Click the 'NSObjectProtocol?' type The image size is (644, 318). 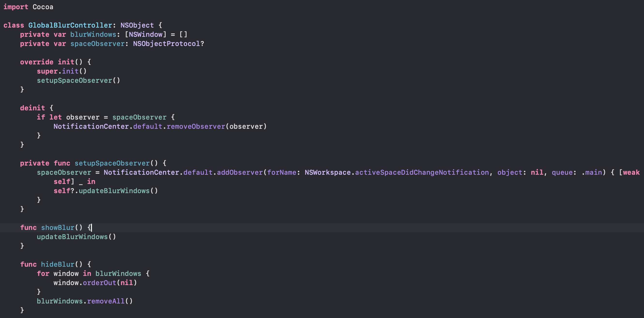(x=169, y=44)
